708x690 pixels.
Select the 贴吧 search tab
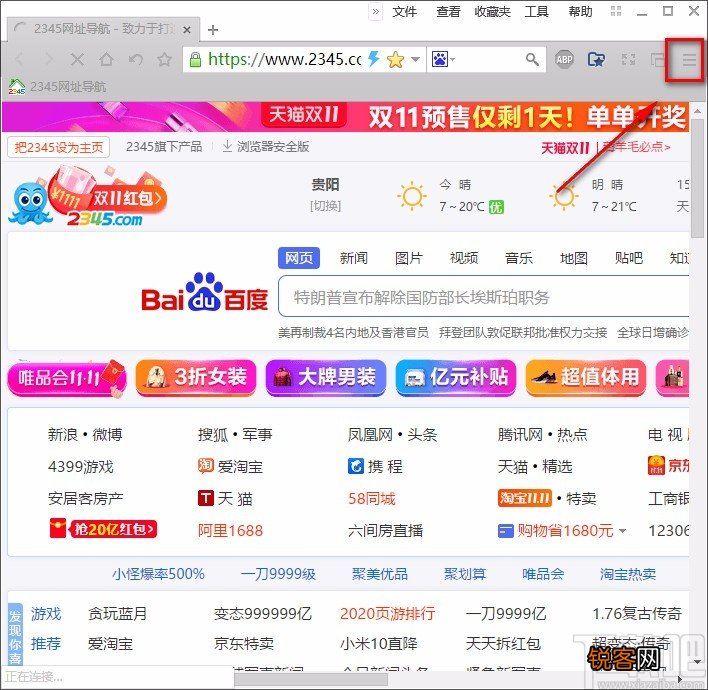(629, 258)
